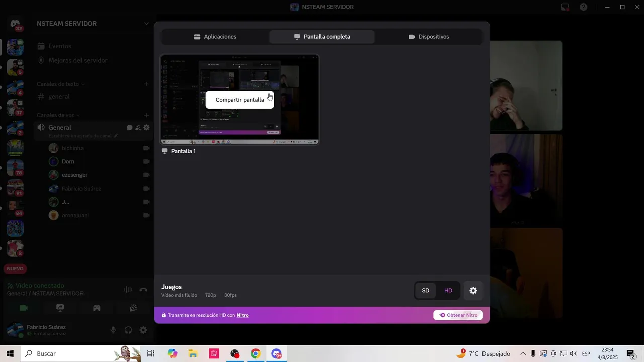Toggle camera button in voice panel

pos(23,308)
